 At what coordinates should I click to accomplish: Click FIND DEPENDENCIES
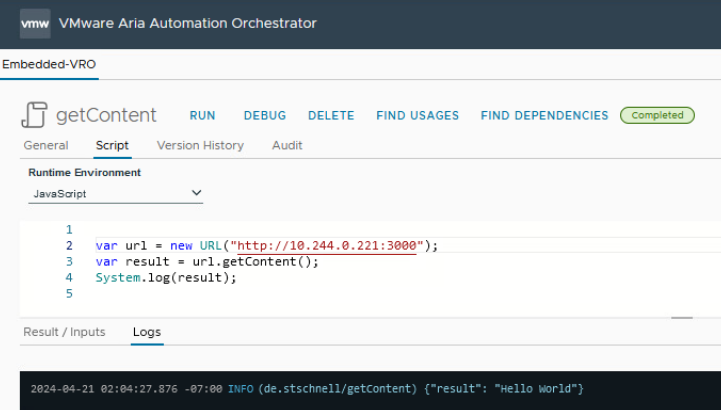coord(544,115)
